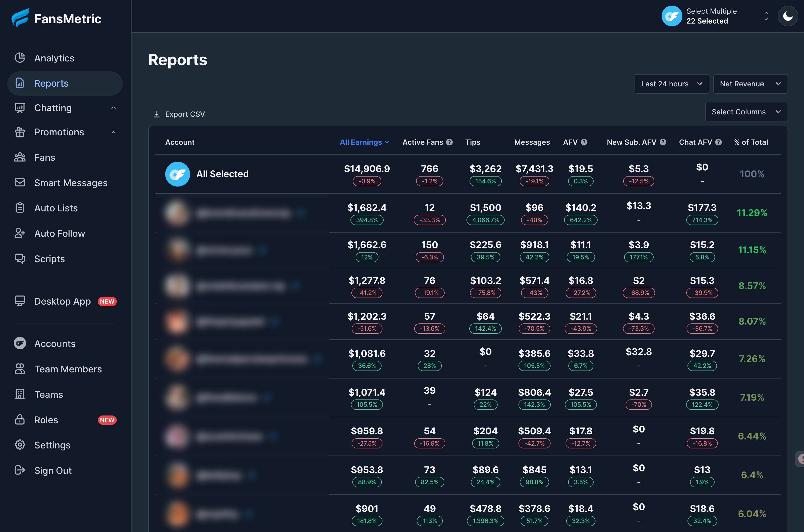Open the Select Multiple account selector
Screen dimensions: 804x532
coord(715,16)
